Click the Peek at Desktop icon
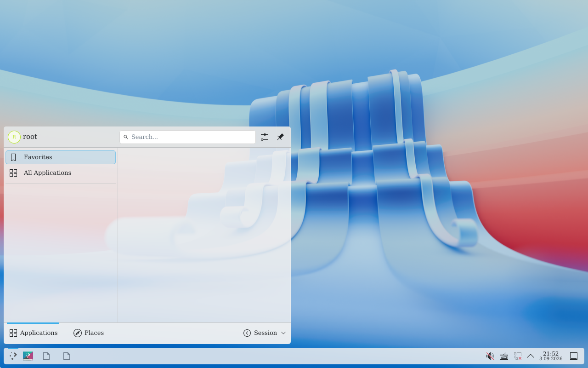The image size is (588, 368). (574, 356)
